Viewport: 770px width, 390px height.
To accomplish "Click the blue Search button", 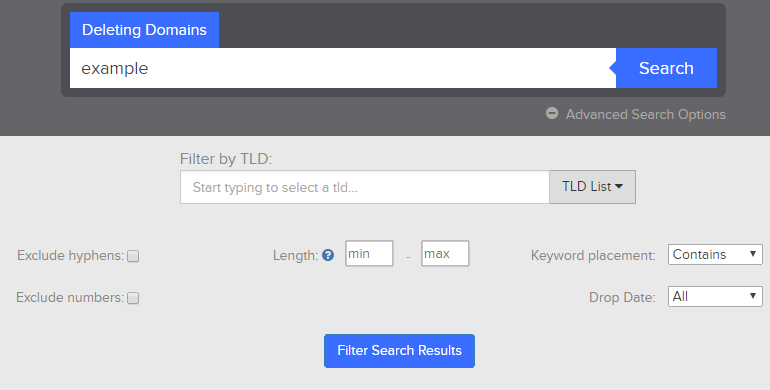I will point(666,68).
